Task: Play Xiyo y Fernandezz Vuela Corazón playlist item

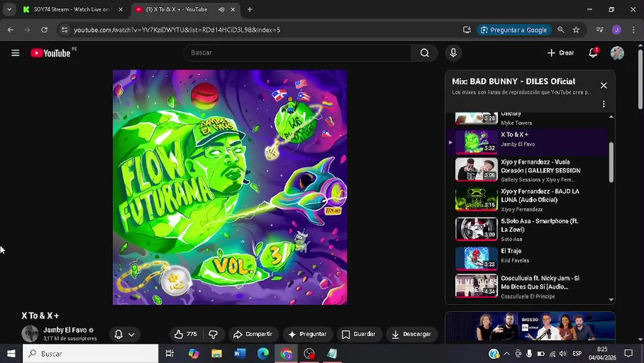Action: click(x=528, y=170)
